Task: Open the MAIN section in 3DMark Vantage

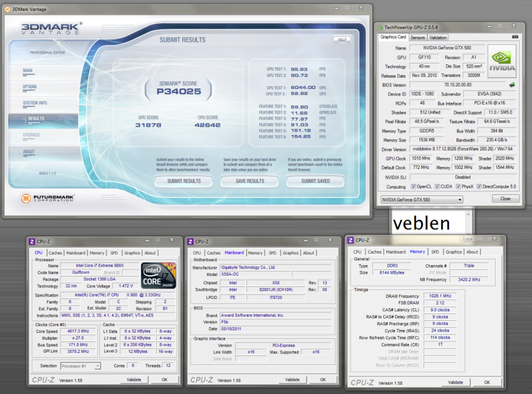Action: (x=28, y=71)
